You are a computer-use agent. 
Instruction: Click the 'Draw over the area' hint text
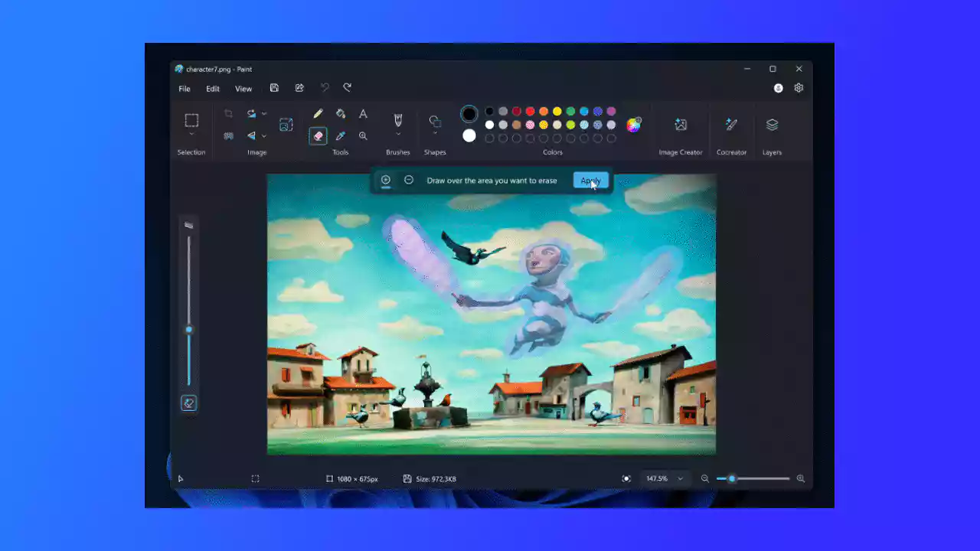[x=492, y=181]
